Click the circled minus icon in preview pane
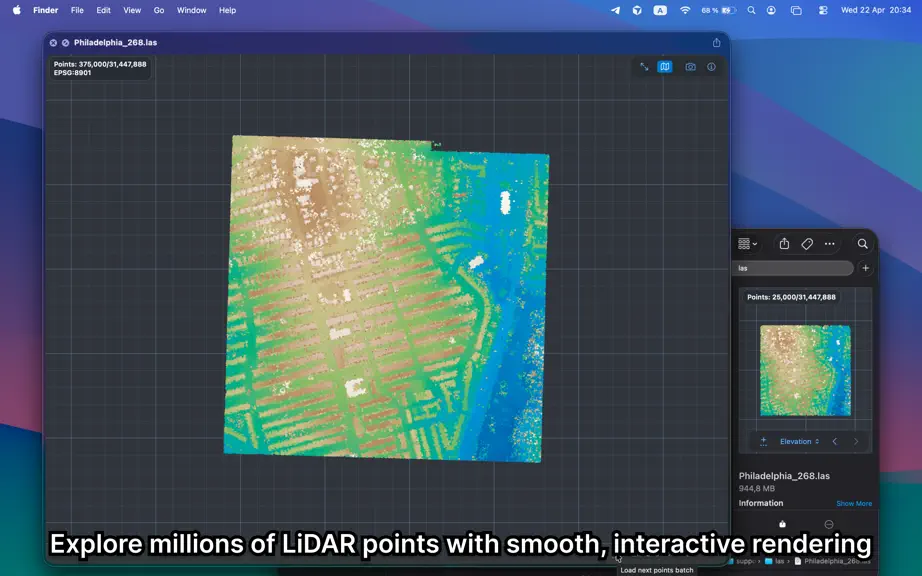The height and width of the screenshot is (576, 922). [x=829, y=524]
